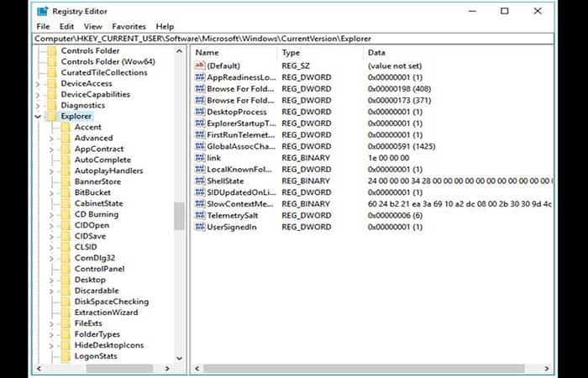Screen dimensions: 588x378
Task: Open the Edit menu
Action: 66,27
